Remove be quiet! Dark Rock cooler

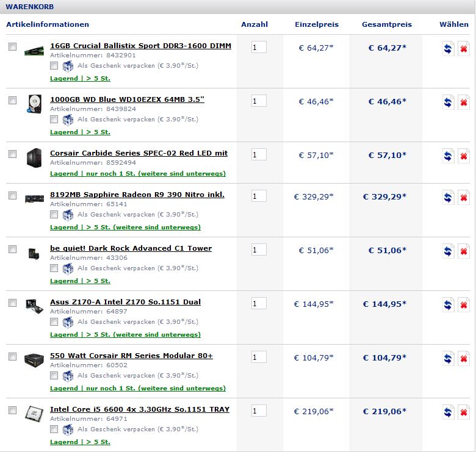(464, 251)
